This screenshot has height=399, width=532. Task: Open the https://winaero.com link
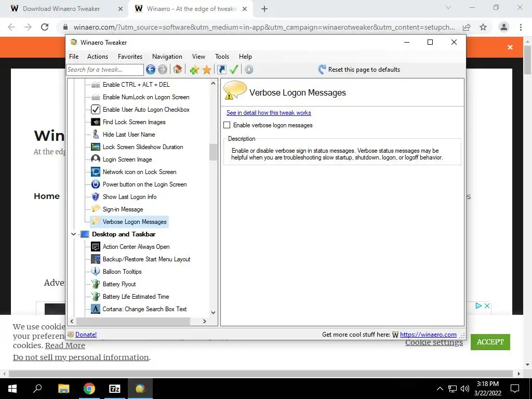pos(428,335)
